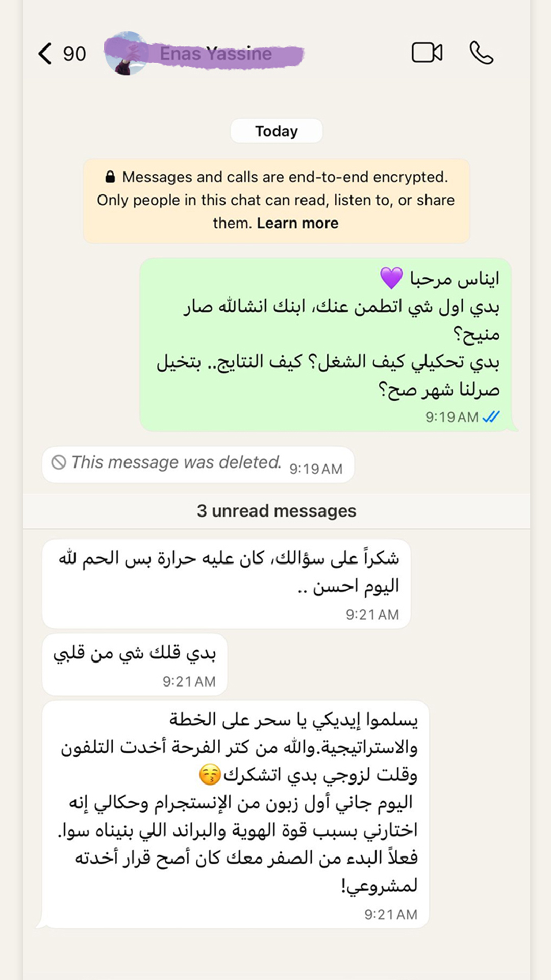The height and width of the screenshot is (980, 551).
Task: Open the Learn more encryption link
Action: click(297, 223)
